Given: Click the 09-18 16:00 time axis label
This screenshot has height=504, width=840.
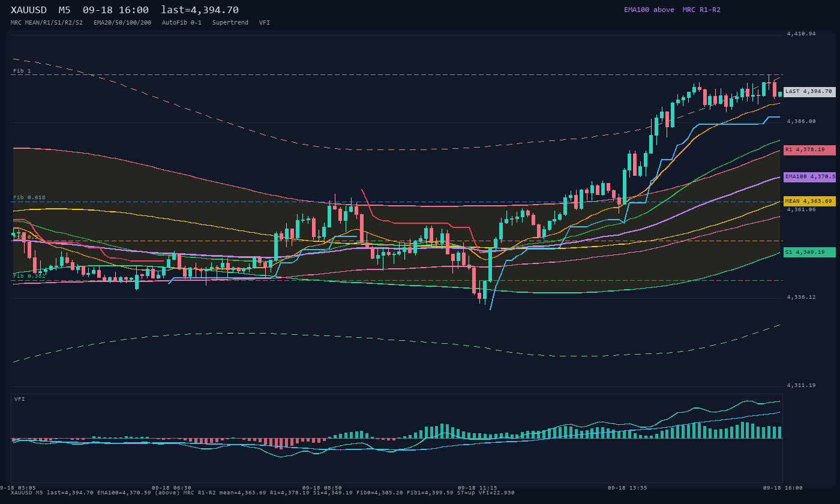Looking at the screenshot, I should point(782,488).
